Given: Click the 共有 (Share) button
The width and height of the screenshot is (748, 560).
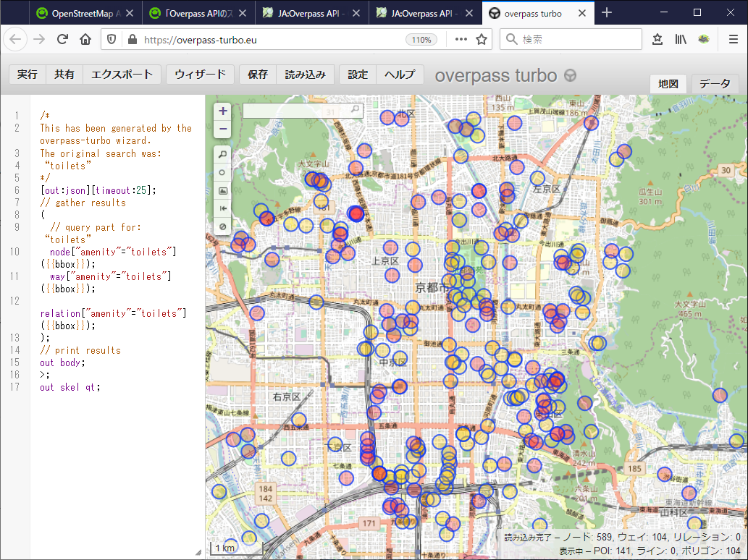Looking at the screenshot, I should [64, 75].
